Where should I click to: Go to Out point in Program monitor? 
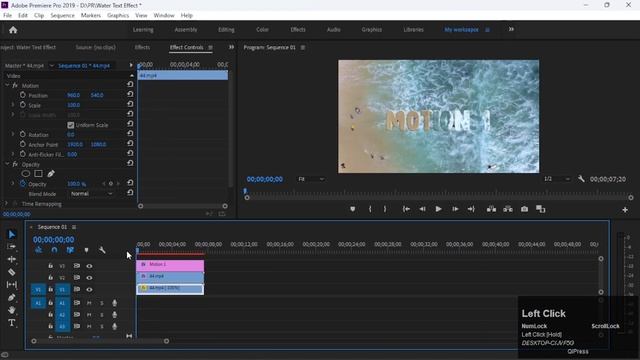click(471, 209)
